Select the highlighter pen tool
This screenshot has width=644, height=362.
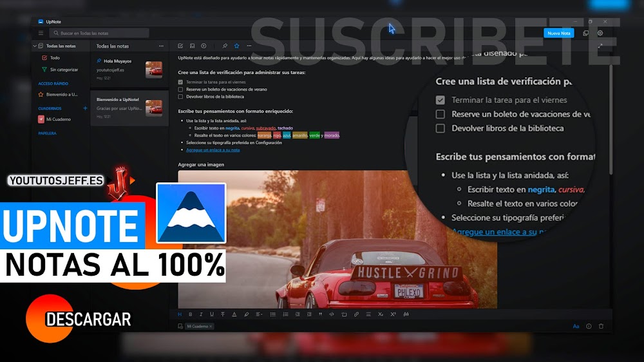tap(247, 314)
